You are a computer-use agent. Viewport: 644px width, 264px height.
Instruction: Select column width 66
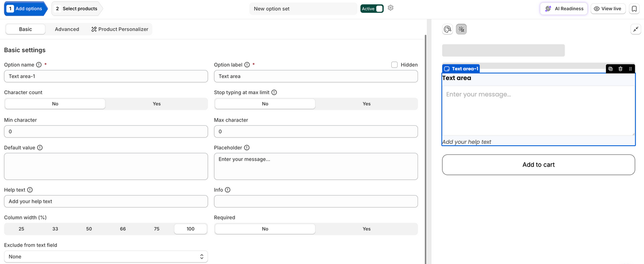pyautogui.click(x=123, y=229)
